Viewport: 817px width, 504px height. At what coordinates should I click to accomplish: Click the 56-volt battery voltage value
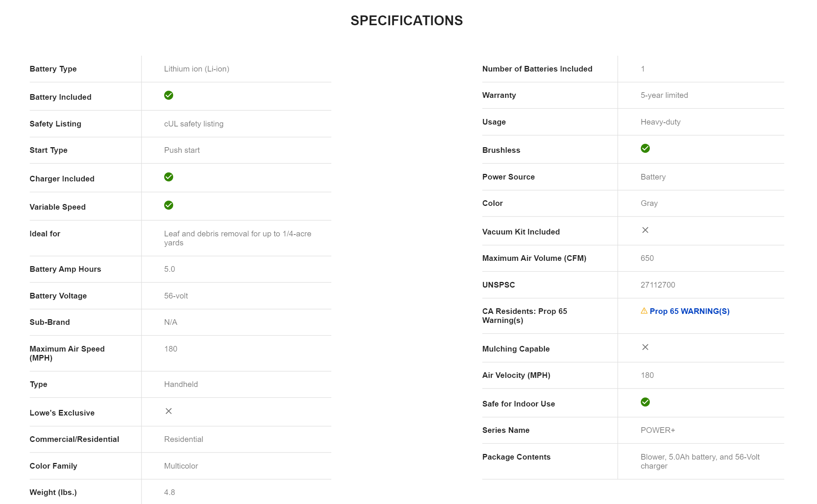point(176,296)
